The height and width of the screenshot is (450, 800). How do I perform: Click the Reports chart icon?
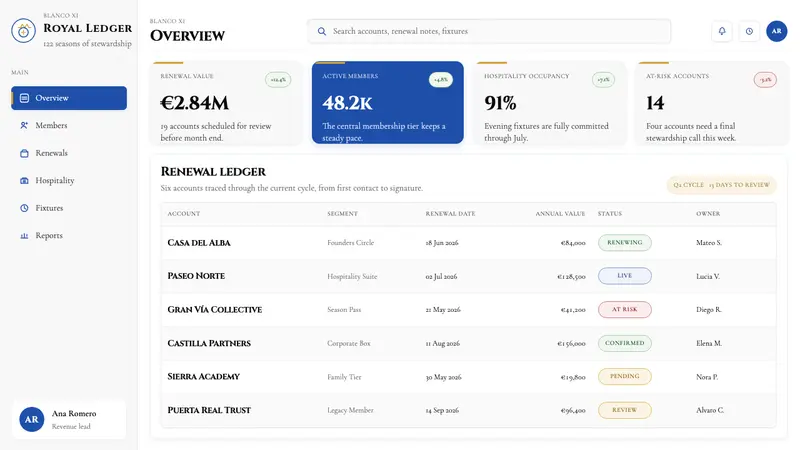[x=24, y=236]
